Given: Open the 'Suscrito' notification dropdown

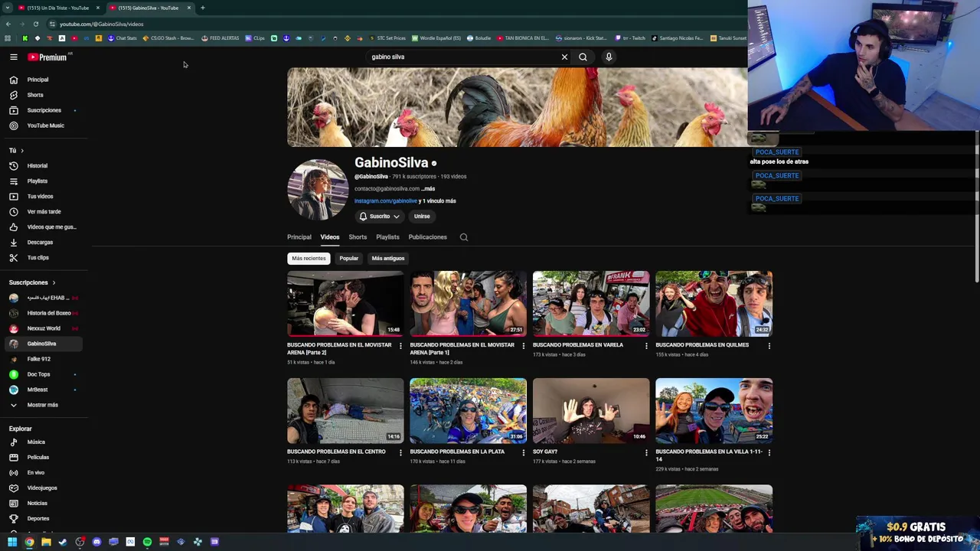Looking at the screenshot, I should [x=379, y=217].
